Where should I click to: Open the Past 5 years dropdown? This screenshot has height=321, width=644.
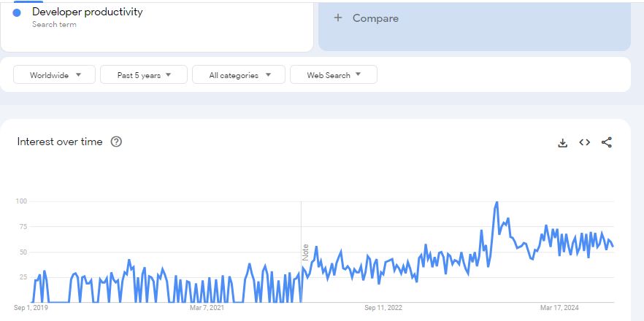(x=144, y=75)
